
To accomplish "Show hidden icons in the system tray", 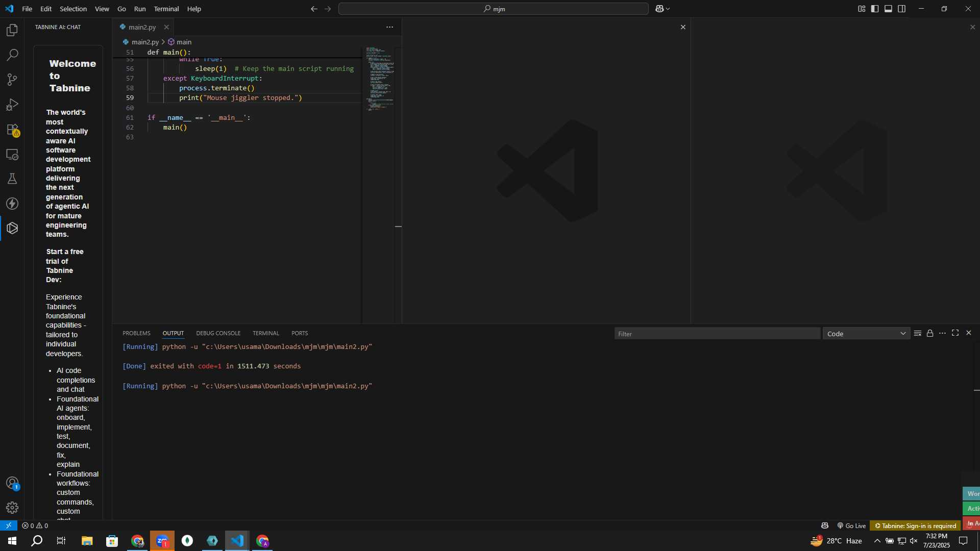I will click(877, 541).
